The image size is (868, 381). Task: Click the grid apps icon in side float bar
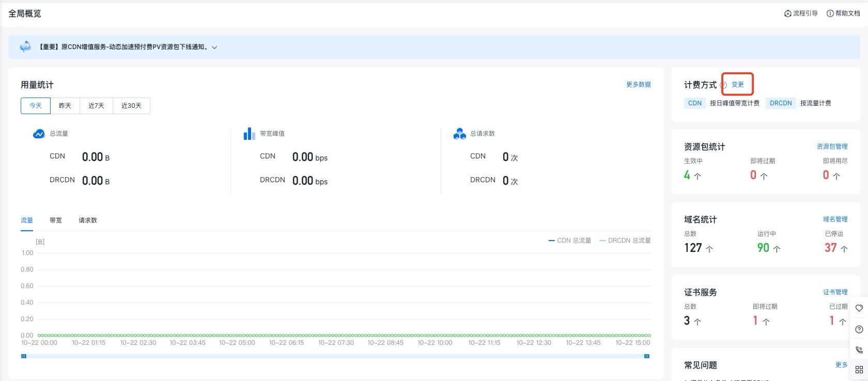click(859, 370)
